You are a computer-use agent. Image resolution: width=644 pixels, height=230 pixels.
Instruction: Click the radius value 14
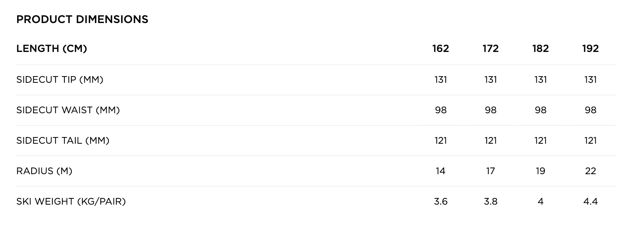click(x=441, y=171)
